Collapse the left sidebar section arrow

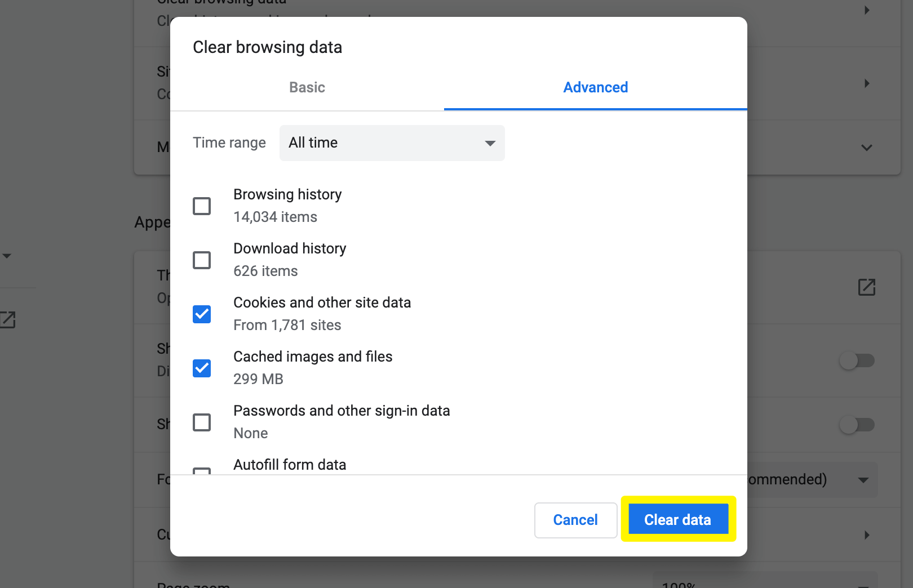(7, 256)
